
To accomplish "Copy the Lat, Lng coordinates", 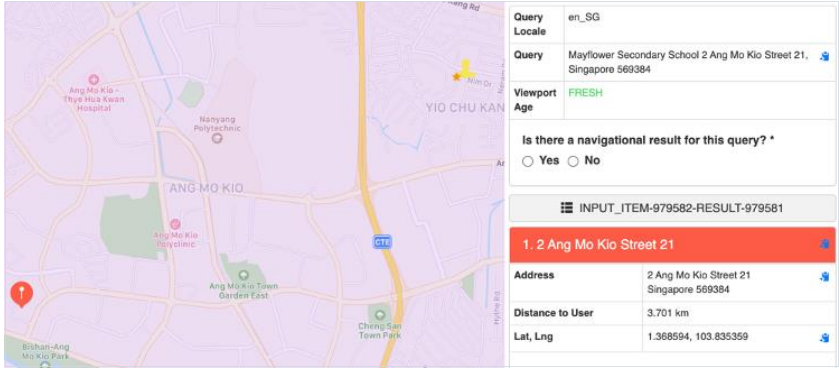I will click(824, 338).
